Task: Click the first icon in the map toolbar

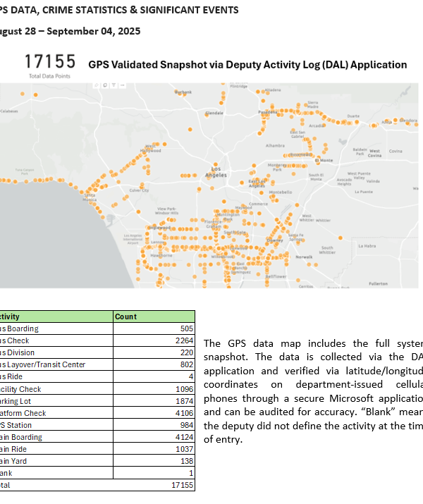Action: pos(97,85)
